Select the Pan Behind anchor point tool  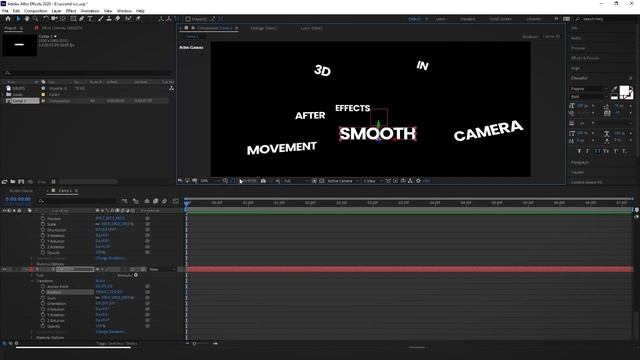(63, 19)
